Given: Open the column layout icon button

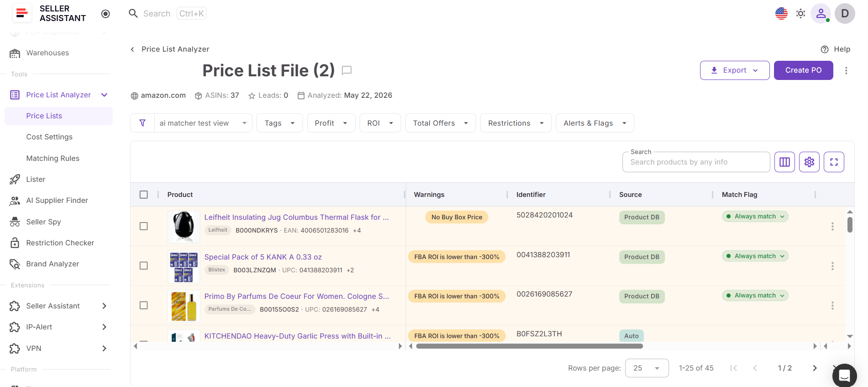Looking at the screenshot, I should click(784, 162).
